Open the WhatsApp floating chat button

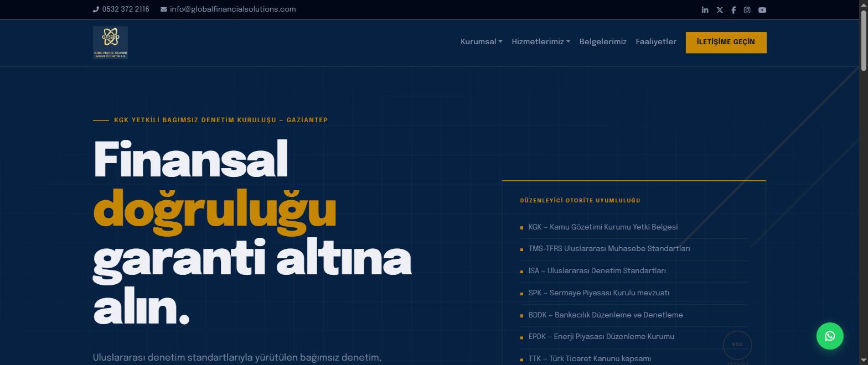pyautogui.click(x=830, y=336)
